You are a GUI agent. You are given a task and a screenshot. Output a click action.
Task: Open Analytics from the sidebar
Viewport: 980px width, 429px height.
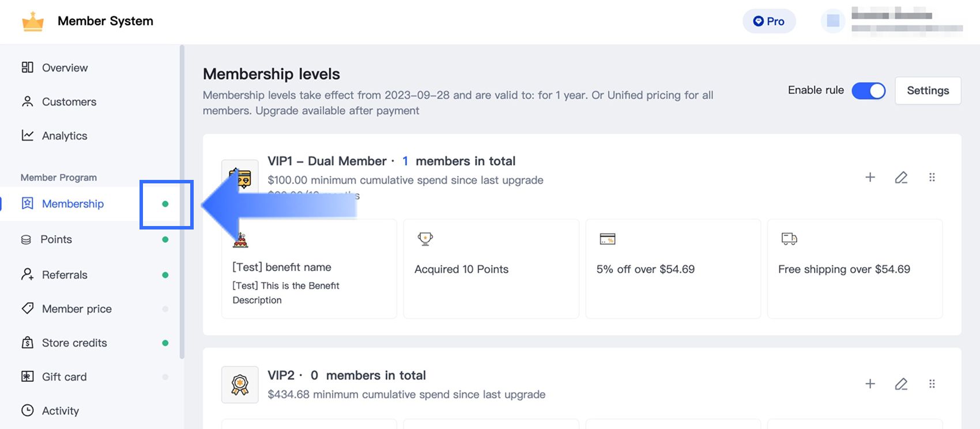(65, 136)
